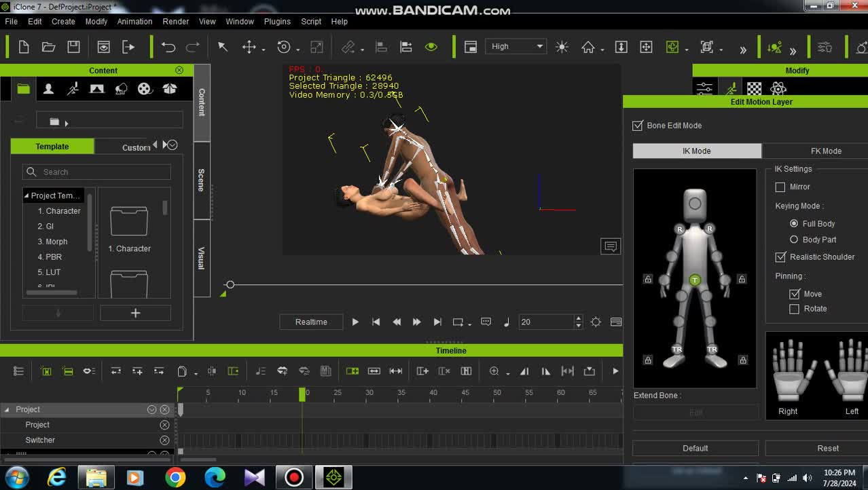Uncheck the Bone Edit Mode checkbox
This screenshot has width=868, height=490.
[638, 126]
